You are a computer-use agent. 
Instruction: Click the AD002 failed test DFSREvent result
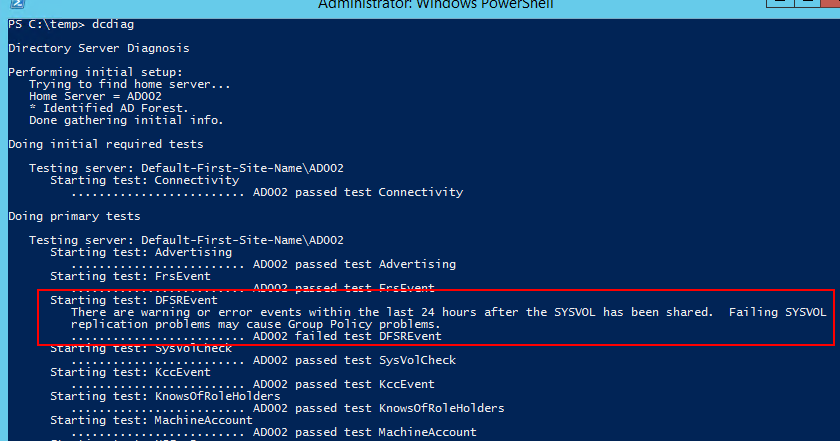pos(347,337)
